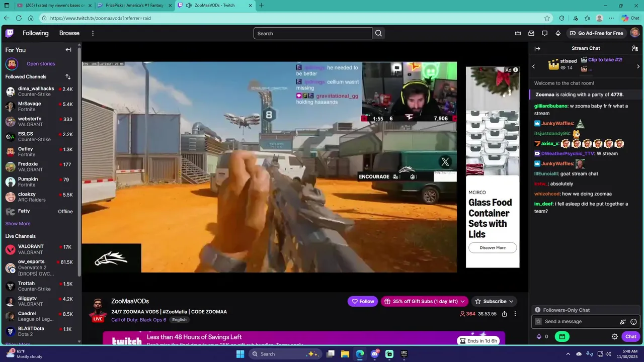Viewport: 644px width, 362px height.
Task: Follow ZooMaaVODs channel
Action: (x=363, y=301)
